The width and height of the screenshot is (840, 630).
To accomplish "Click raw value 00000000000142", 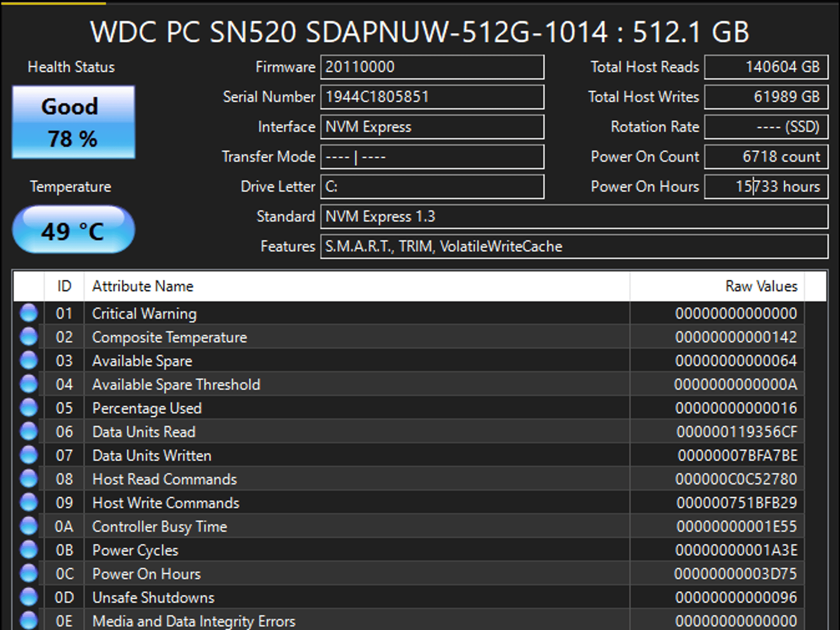I will tap(736, 338).
